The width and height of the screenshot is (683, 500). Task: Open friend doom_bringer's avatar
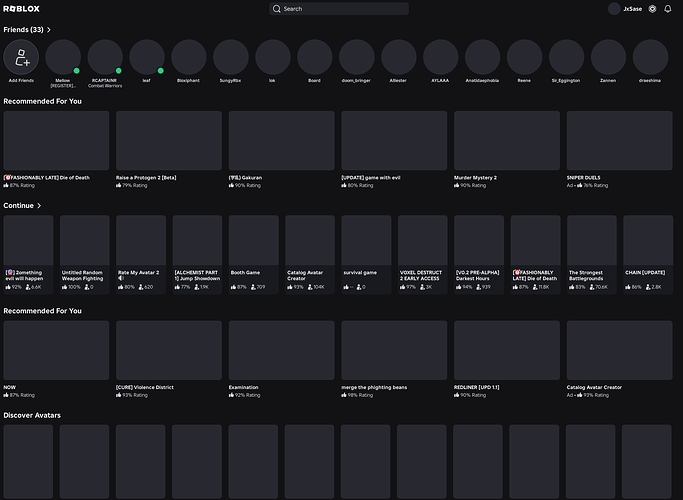[357, 57]
